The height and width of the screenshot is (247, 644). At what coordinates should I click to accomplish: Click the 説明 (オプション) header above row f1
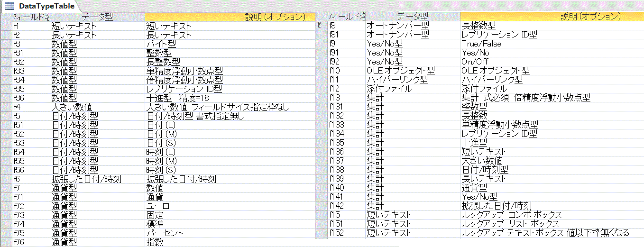point(230,17)
